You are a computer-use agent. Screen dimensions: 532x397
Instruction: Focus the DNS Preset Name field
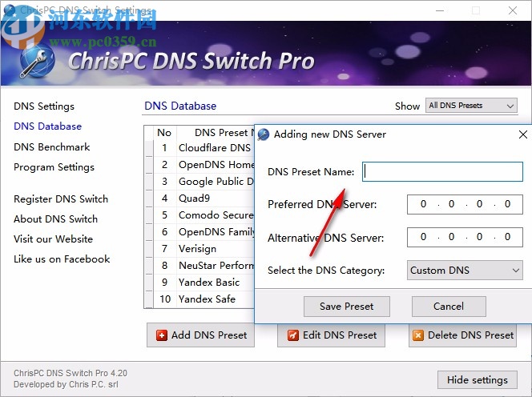[442, 172]
